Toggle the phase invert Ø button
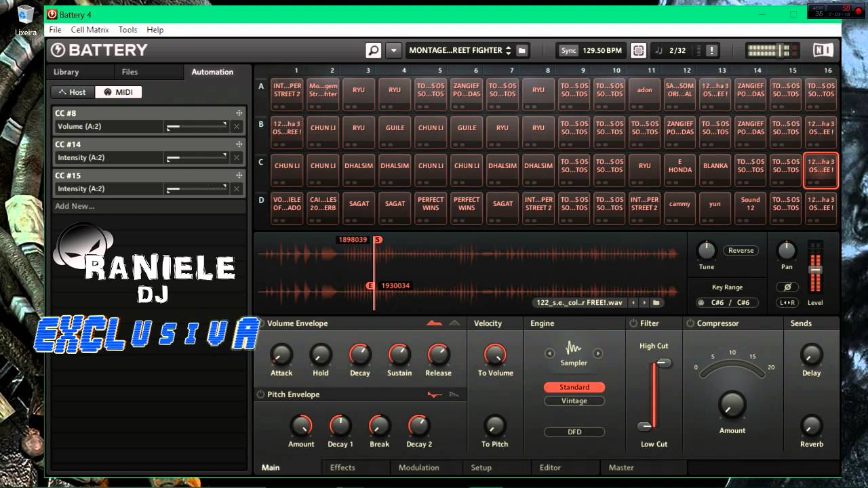 (x=787, y=287)
